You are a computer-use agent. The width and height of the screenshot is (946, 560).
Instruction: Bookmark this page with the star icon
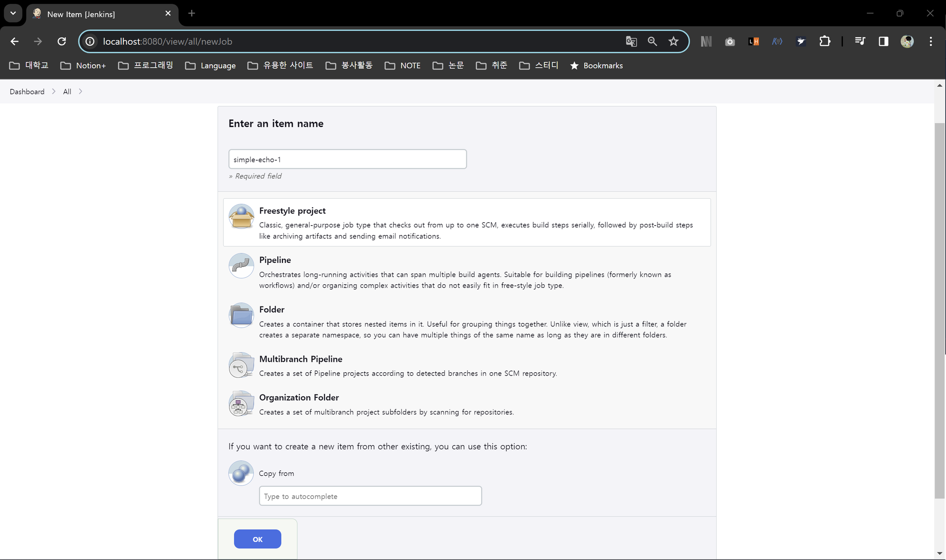(x=674, y=42)
